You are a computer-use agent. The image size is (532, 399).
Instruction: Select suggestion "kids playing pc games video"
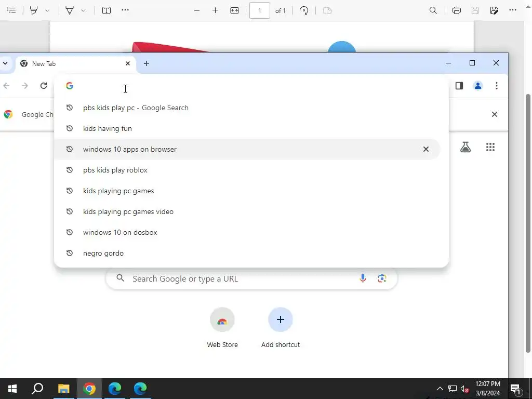(x=247, y=211)
